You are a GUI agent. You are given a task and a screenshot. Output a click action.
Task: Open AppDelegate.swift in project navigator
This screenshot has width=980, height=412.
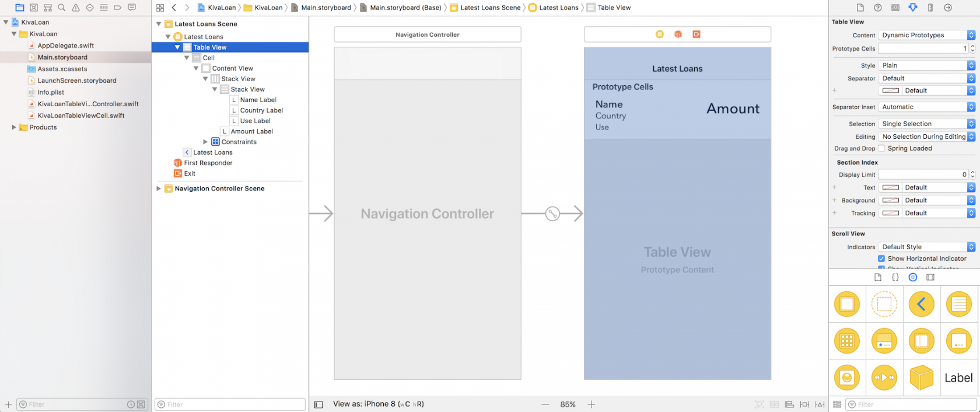pos(65,46)
